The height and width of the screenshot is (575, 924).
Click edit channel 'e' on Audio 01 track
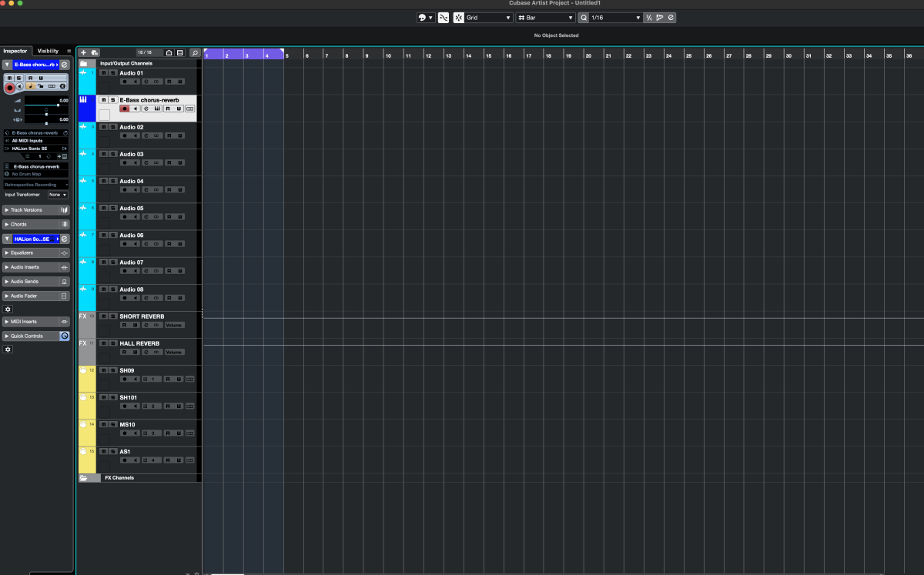pyautogui.click(x=146, y=81)
